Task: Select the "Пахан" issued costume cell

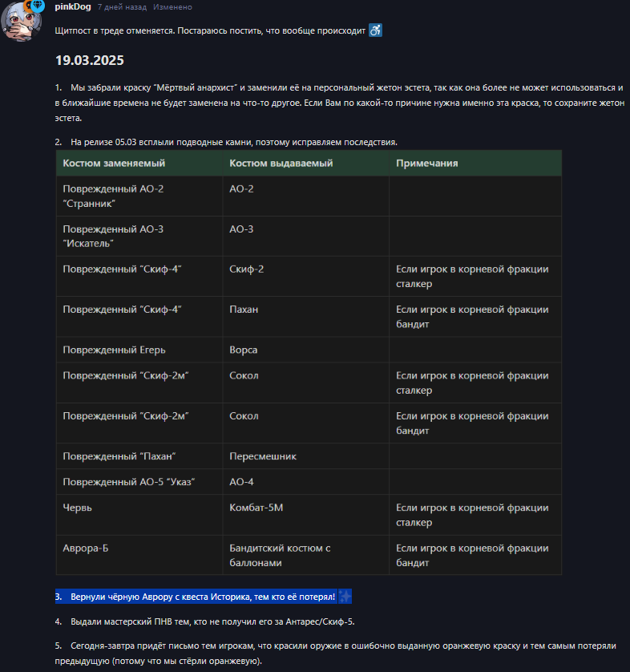Action: pos(306,317)
